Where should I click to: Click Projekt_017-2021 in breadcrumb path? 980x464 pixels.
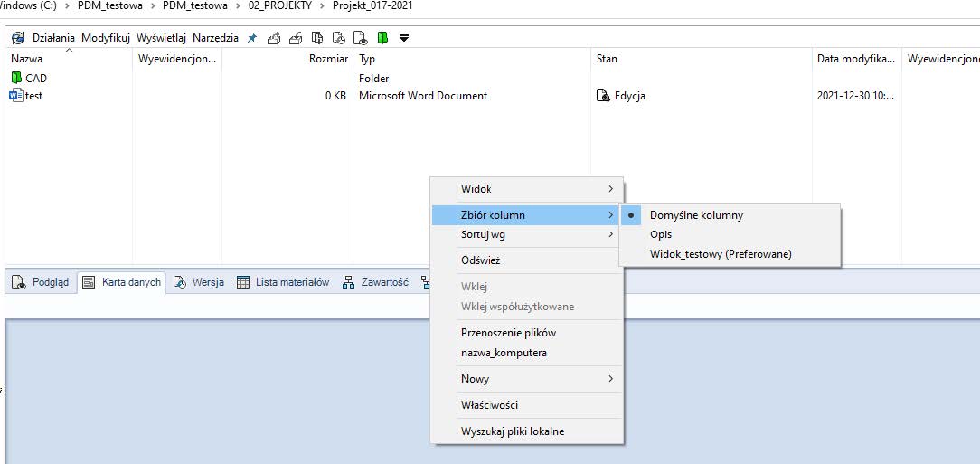coord(372,5)
